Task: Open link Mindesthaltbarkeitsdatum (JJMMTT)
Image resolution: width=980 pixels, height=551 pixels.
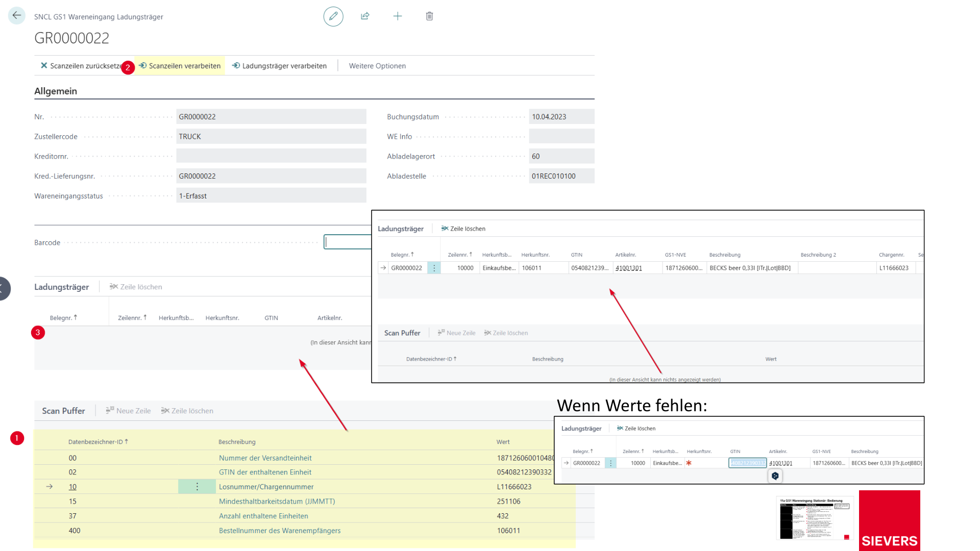Action: 277,502
